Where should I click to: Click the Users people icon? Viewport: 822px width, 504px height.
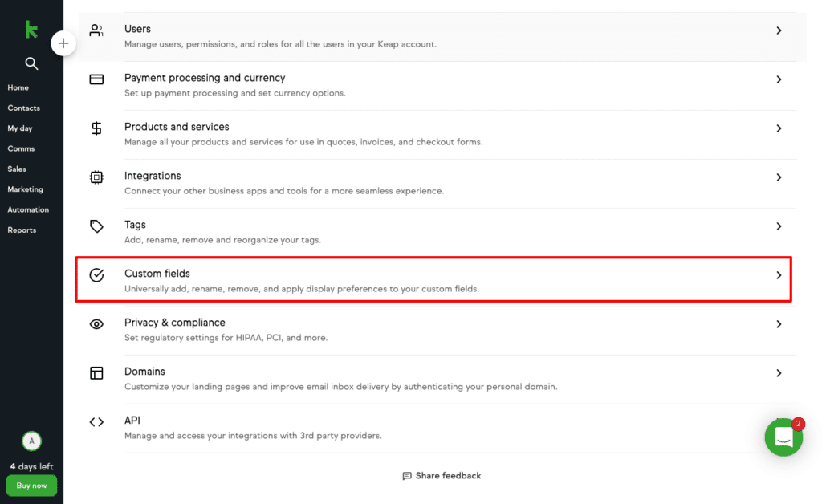pos(96,30)
